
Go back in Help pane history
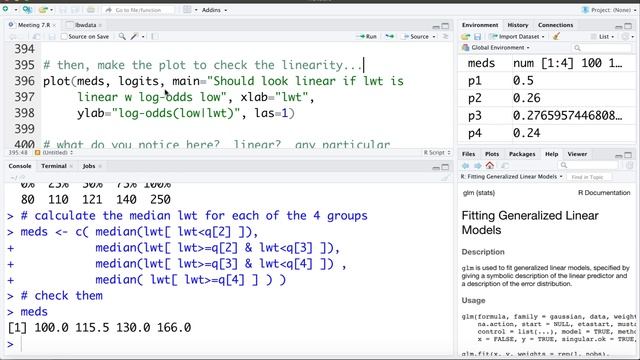[465, 165]
